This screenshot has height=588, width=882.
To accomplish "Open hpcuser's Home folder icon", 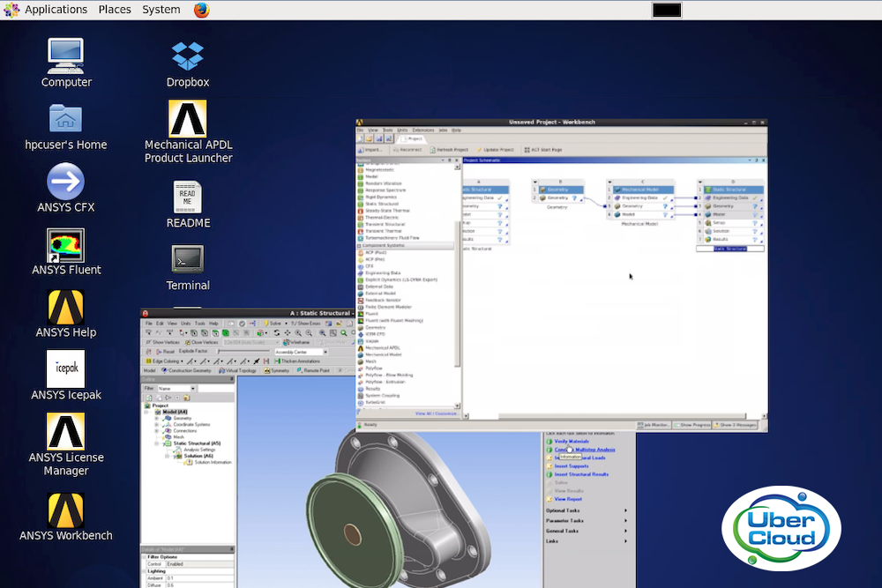I will (66, 119).
